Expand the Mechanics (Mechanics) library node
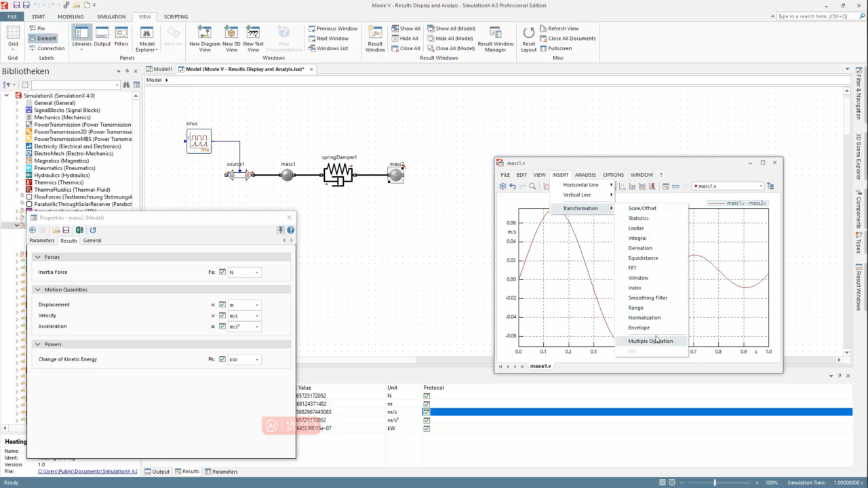The height and width of the screenshot is (488, 868). pyautogui.click(x=18, y=117)
